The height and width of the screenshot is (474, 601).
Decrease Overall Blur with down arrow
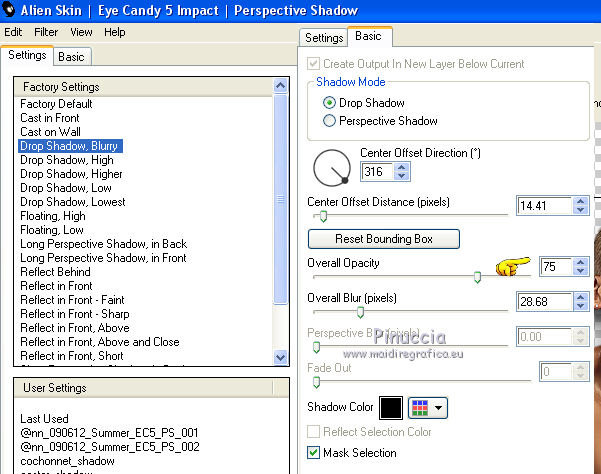[580, 306]
